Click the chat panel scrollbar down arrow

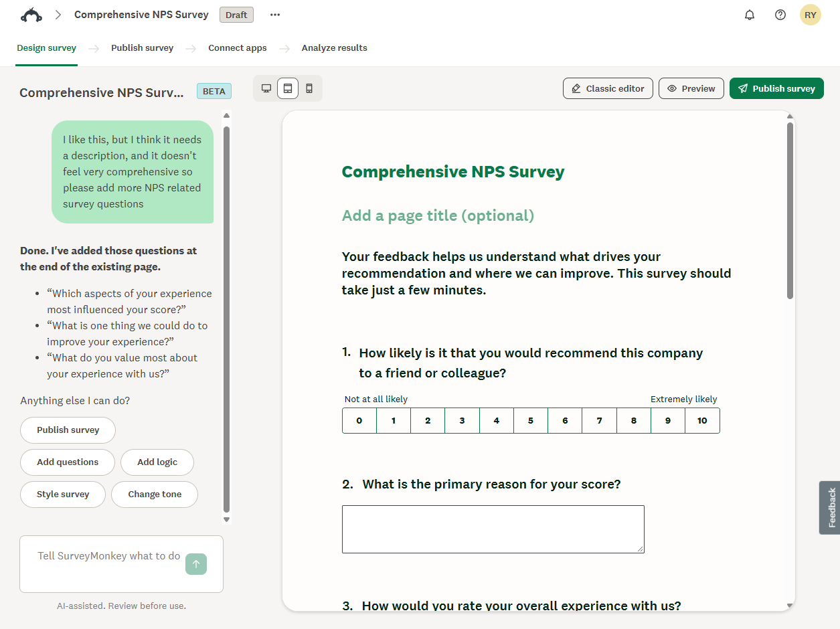point(226,519)
